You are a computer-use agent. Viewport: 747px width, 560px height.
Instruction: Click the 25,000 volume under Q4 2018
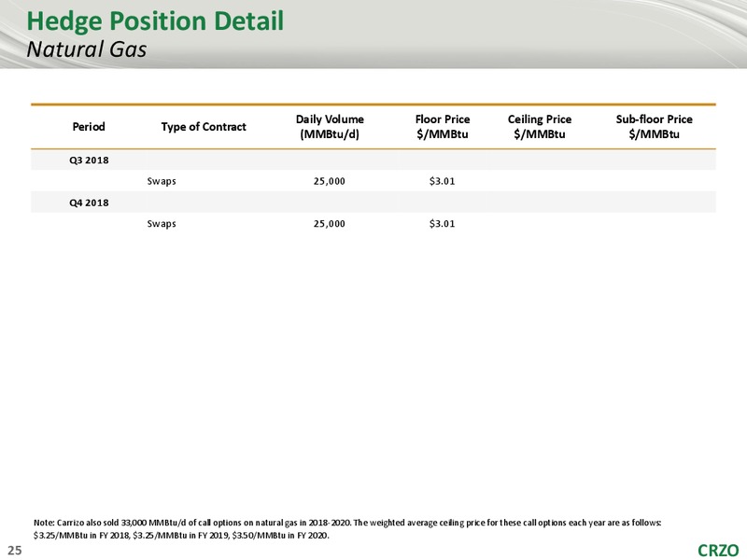pyautogui.click(x=330, y=224)
